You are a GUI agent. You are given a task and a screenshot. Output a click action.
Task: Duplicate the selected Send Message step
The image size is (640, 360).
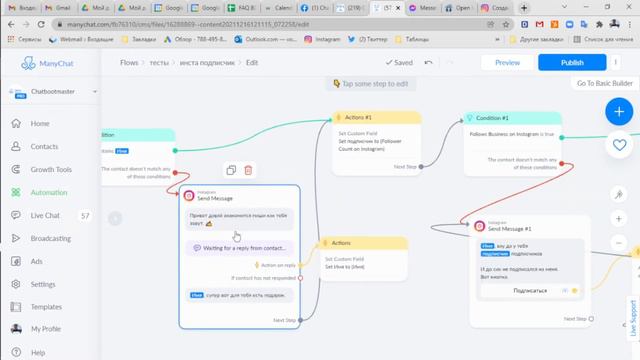tap(231, 170)
